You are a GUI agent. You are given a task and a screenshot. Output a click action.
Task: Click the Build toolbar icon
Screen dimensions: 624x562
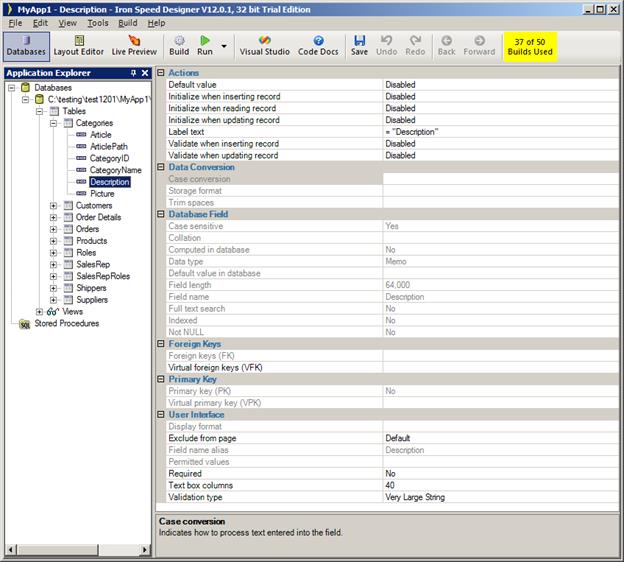click(x=179, y=45)
